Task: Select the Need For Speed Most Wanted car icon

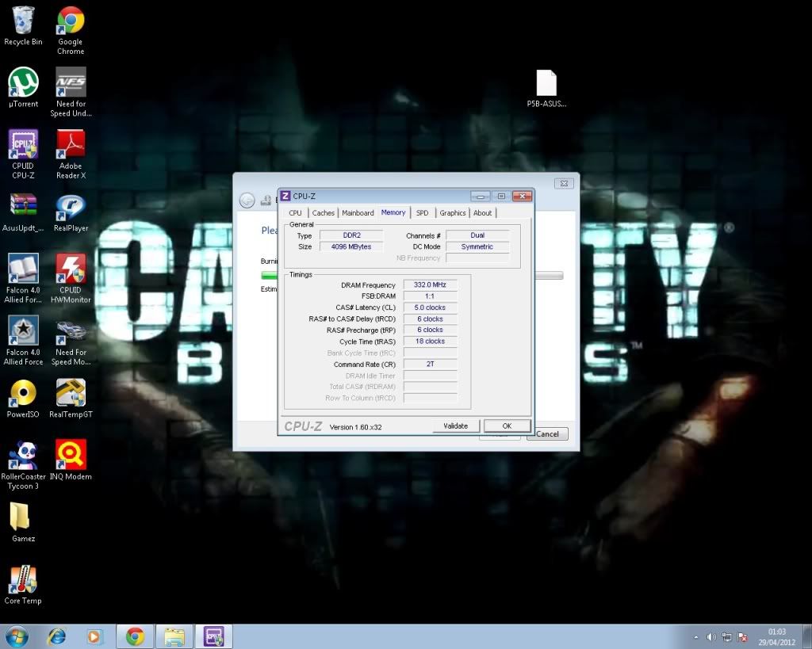Action: [x=71, y=341]
